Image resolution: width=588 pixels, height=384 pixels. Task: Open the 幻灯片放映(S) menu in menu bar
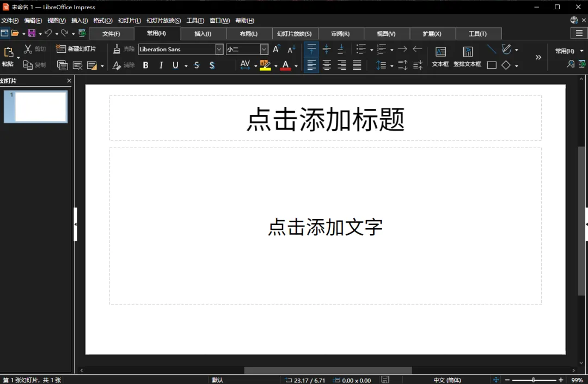pyautogui.click(x=163, y=21)
